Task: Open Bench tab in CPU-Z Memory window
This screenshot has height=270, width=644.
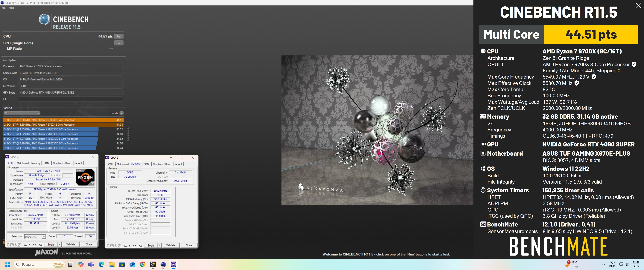Action: coord(169,164)
